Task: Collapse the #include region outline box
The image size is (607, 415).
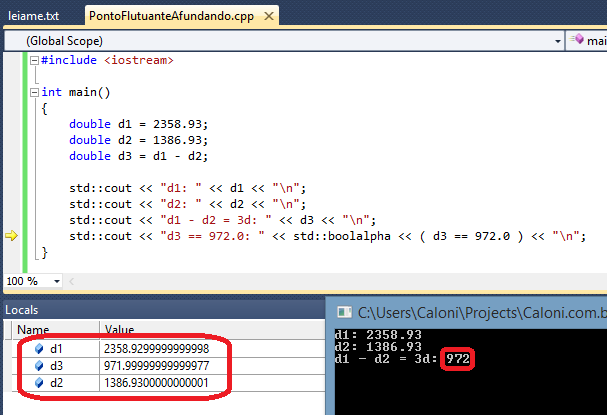Action: pyautogui.click(x=34, y=61)
